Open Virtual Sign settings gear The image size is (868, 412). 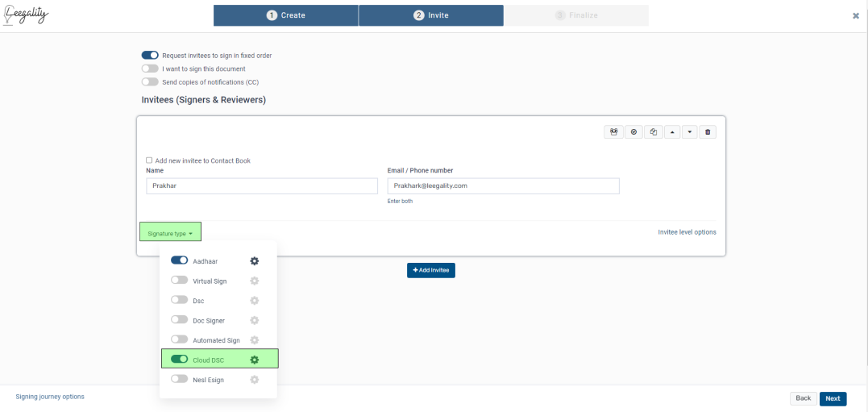pyautogui.click(x=254, y=281)
